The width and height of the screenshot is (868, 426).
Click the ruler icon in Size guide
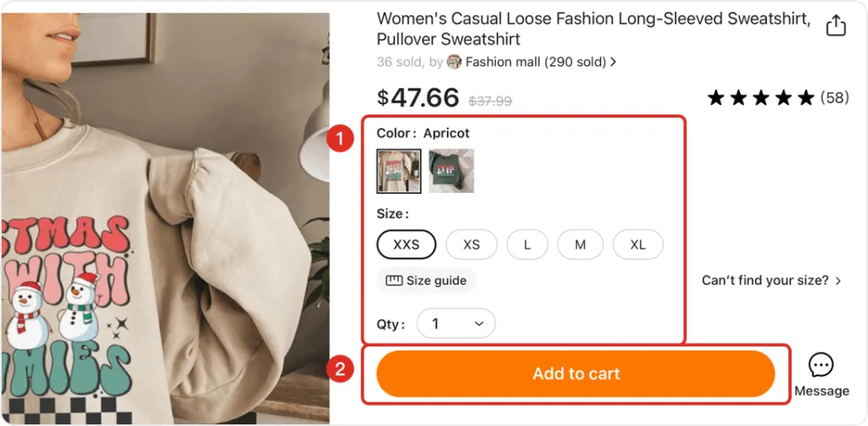tap(394, 280)
